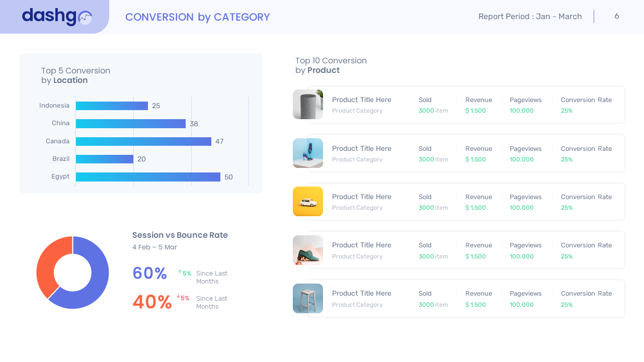Expand the Session vs Bounce Rate details
The height and width of the screenshot is (362, 644).
(x=180, y=235)
